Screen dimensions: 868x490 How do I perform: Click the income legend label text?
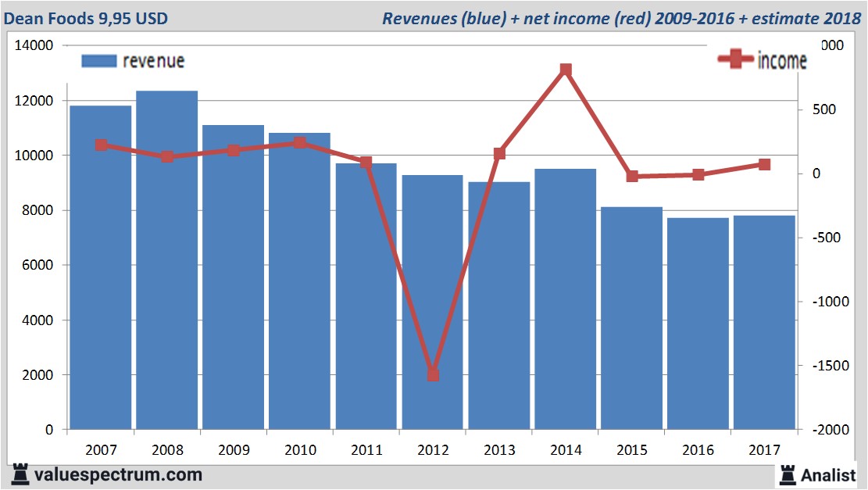[782, 61]
